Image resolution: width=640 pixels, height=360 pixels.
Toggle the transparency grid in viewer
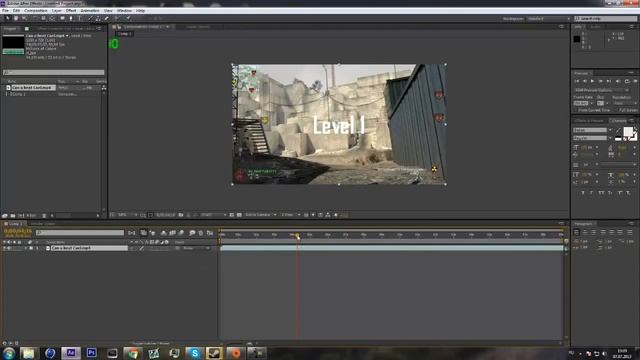pyautogui.click(x=239, y=215)
